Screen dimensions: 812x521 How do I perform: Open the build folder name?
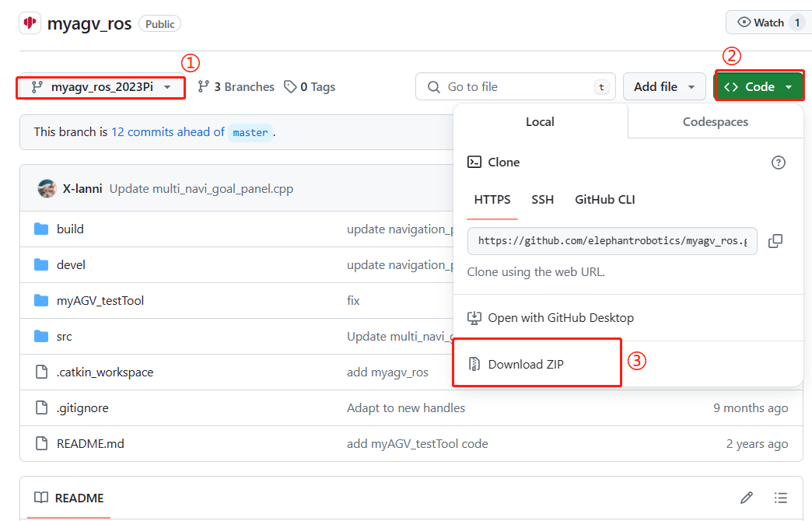70,229
